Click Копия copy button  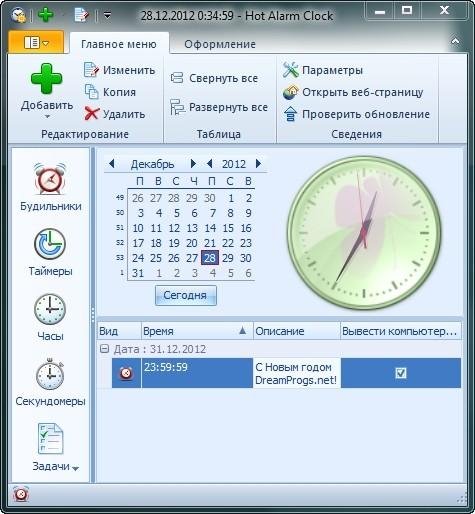point(110,92)
